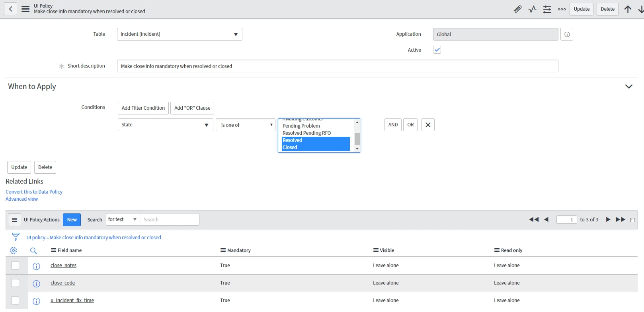This screenshot has height=312, width=644.
Task: Open the 'for text' search dropdown
Action: [x=123, y=219]
